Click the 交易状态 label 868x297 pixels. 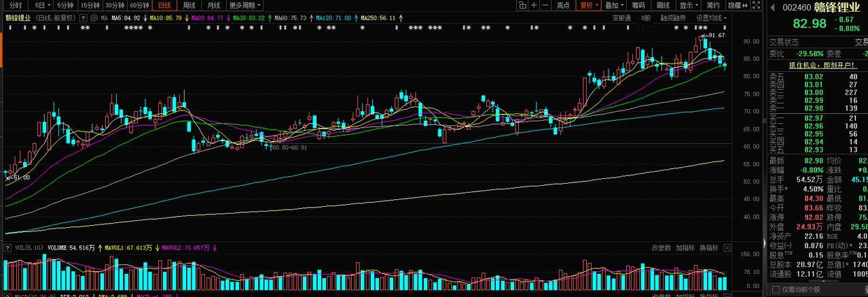click(783, 42)
